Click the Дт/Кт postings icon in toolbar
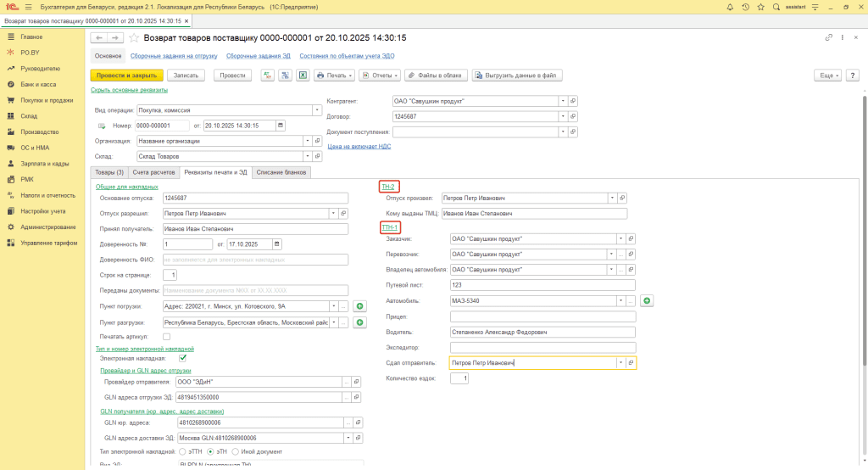Image resolution: width=868 pixels, height=470 pixels. (268, 76)
